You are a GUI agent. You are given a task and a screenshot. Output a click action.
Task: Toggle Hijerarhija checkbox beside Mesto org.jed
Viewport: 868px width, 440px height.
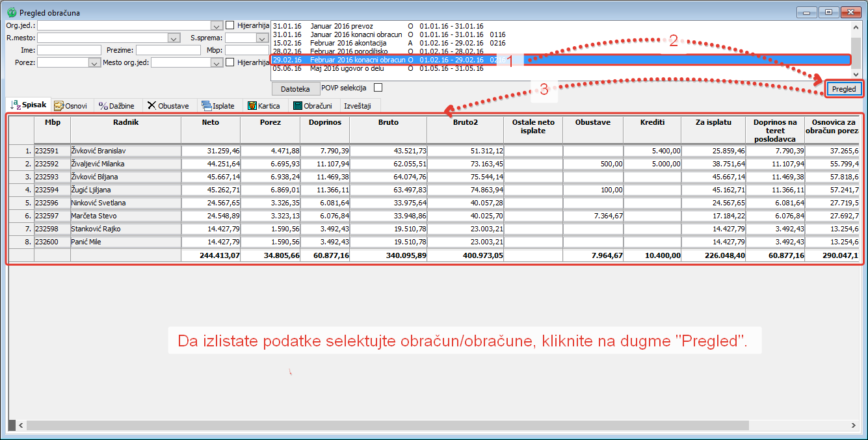[230, 62]
